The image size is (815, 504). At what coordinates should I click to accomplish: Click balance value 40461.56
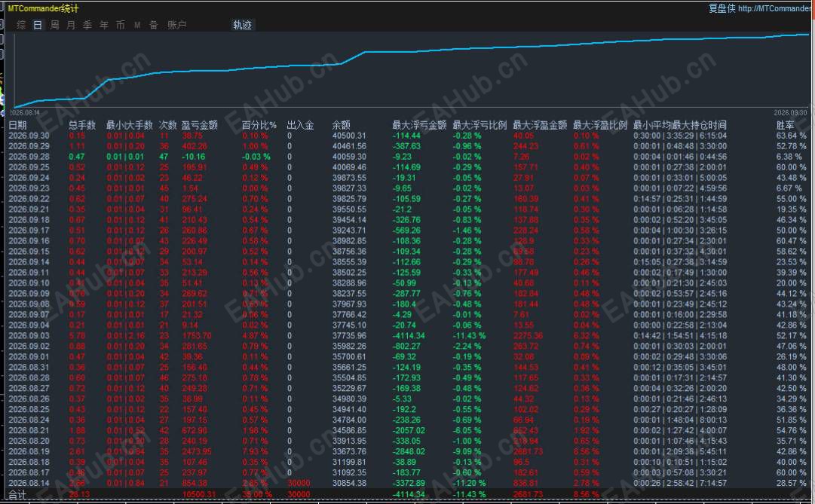pyautogui.click(x=349, y=146)
